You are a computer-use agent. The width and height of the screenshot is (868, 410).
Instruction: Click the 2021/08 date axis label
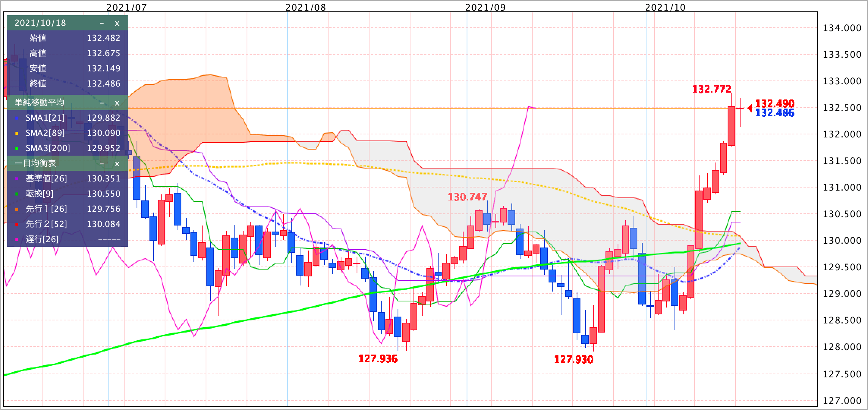(x=306, y=7)
